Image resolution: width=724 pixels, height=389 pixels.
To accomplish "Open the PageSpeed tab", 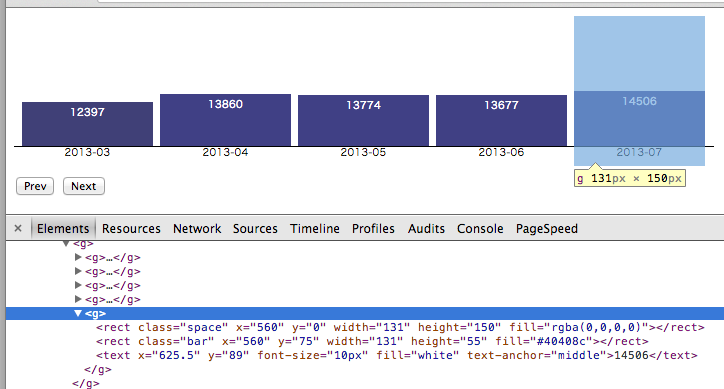I will 547,229.
